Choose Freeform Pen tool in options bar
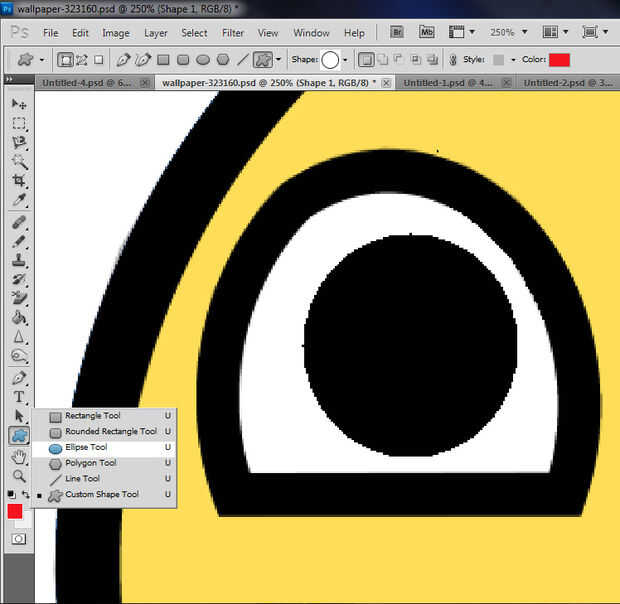 click(143, 60)
